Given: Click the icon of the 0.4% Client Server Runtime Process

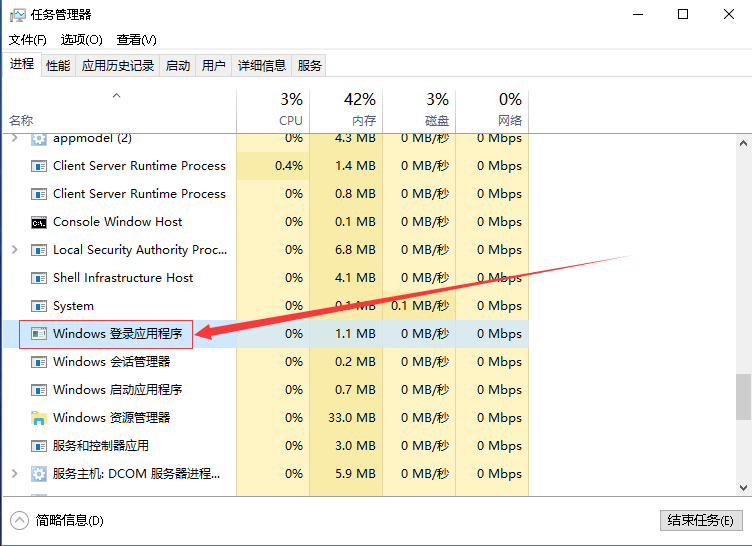Looking at the screenshot, I should [x=39, y=166].
